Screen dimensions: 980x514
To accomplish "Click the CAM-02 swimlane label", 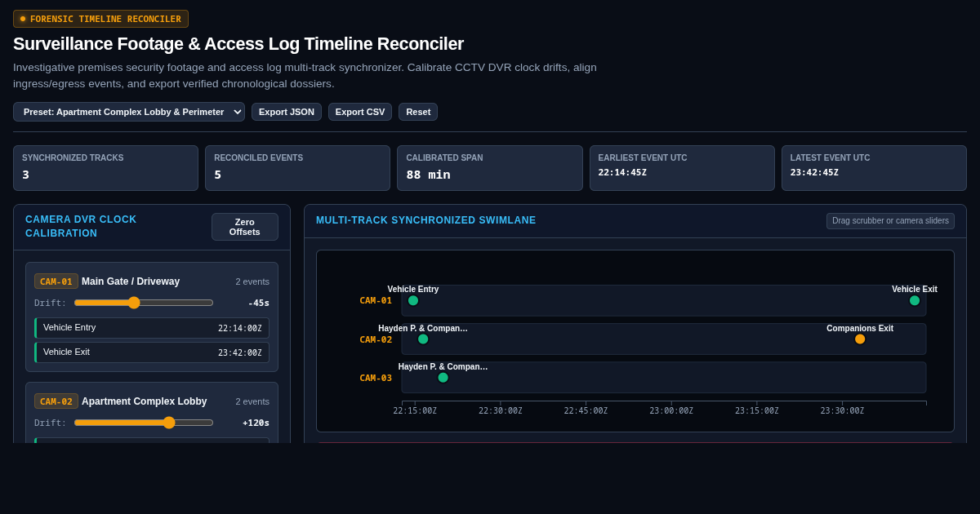I will pos(376,339).
